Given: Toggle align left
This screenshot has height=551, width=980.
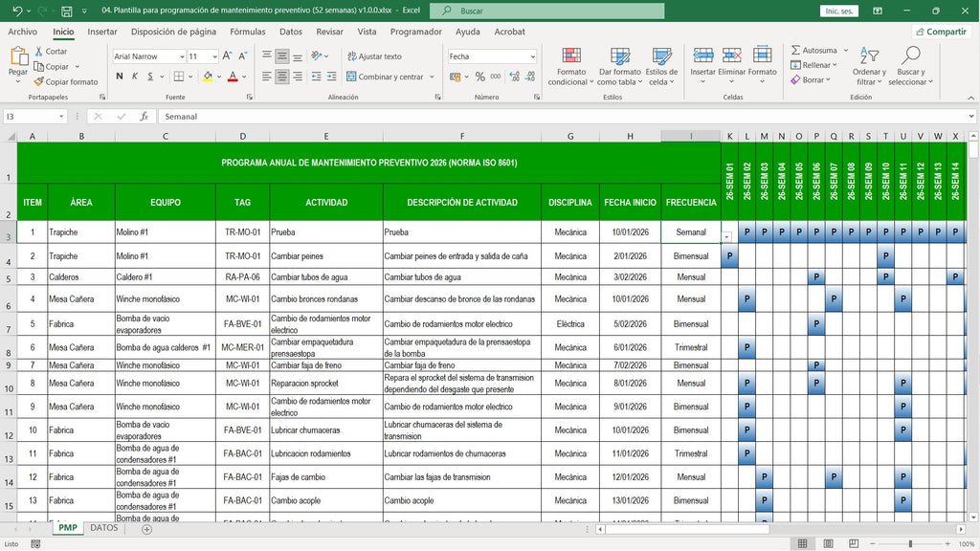Looking at the screenshot, I should [x=267, y=77].
